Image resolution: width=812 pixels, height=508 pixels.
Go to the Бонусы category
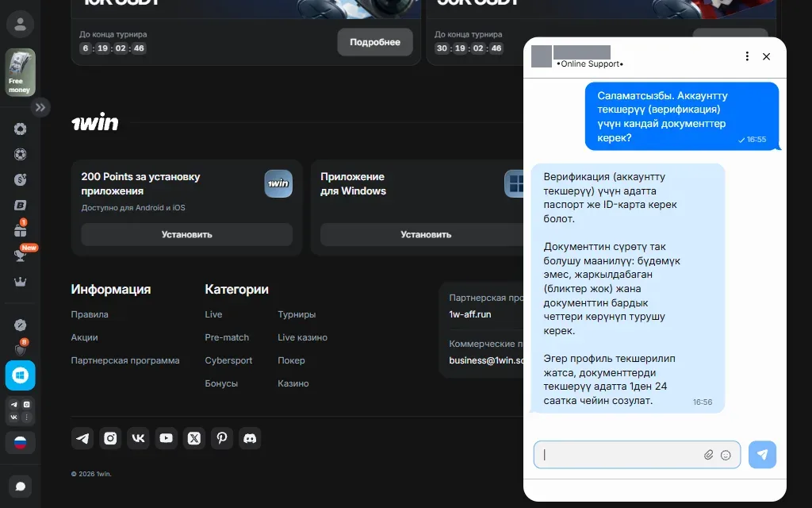point(221,383)
